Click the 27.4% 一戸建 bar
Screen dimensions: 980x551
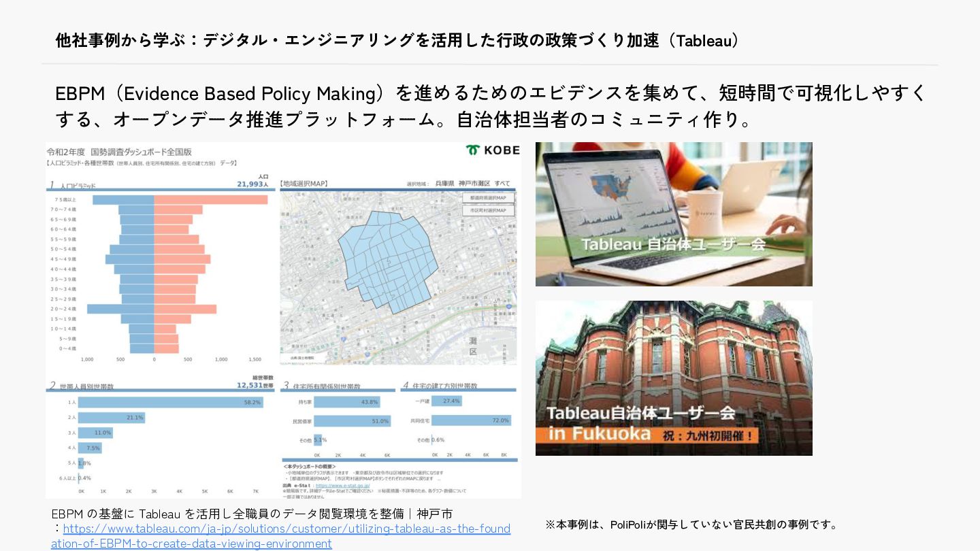point(446,401)
